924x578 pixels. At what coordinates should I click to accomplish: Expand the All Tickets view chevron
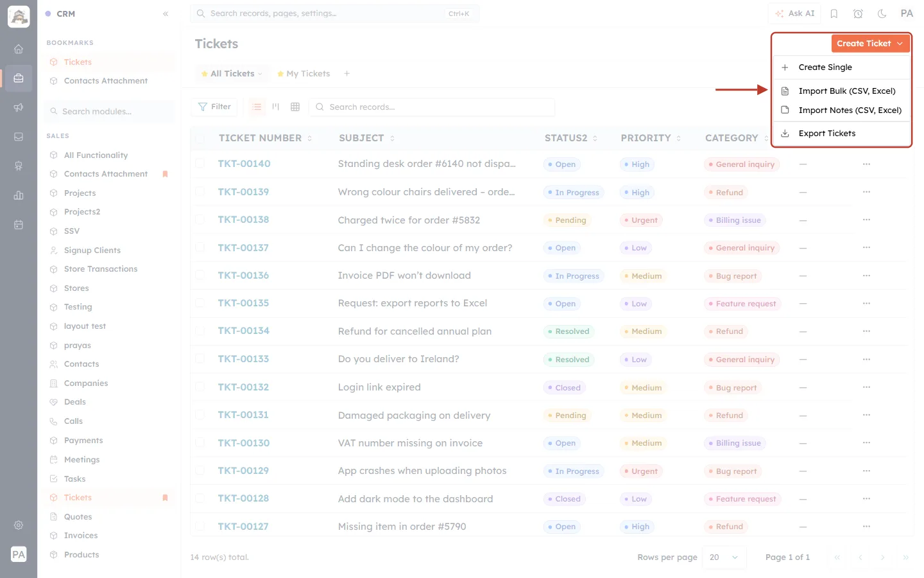[x=260, y=74]
